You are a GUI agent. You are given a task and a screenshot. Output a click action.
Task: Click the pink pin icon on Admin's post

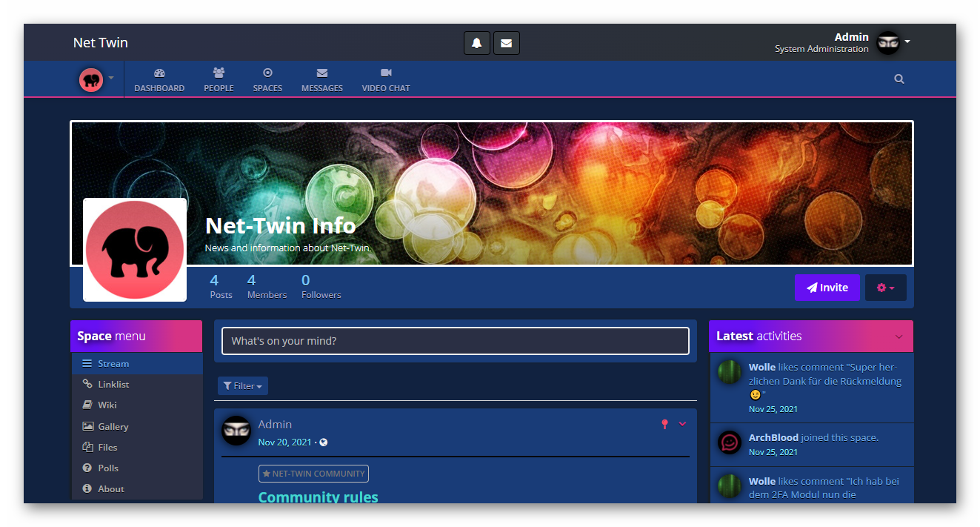click(664, 423)
